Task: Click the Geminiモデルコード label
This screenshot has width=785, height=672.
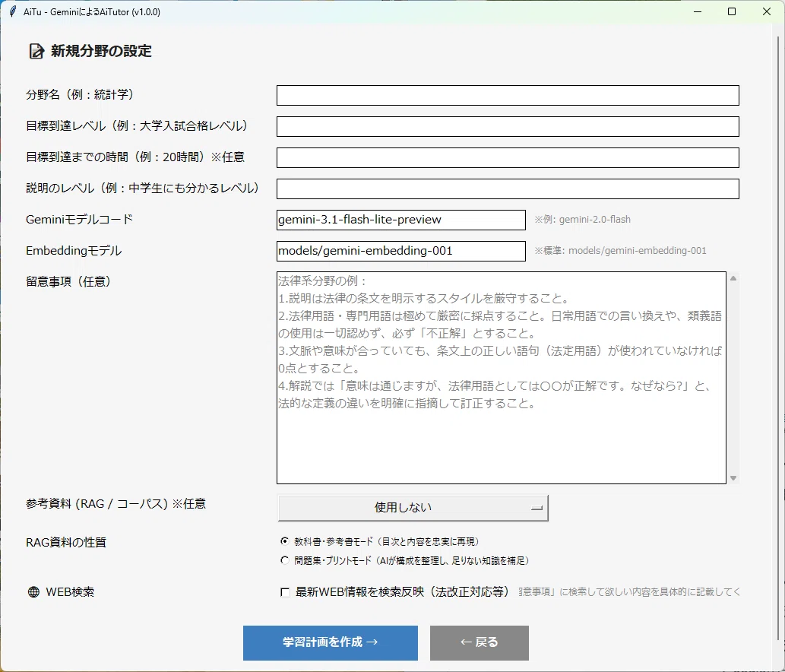Action: (79, 220)
